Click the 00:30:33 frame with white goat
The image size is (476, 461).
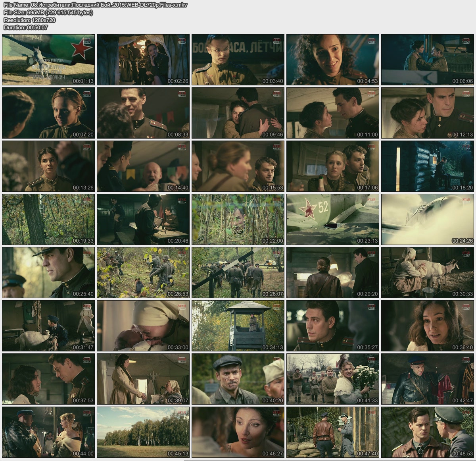428,272
